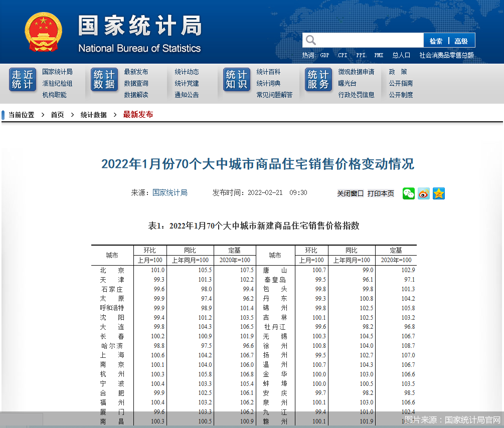Share the article via the Weibo icon
504x428 pixels.
(x=424, y=193)
